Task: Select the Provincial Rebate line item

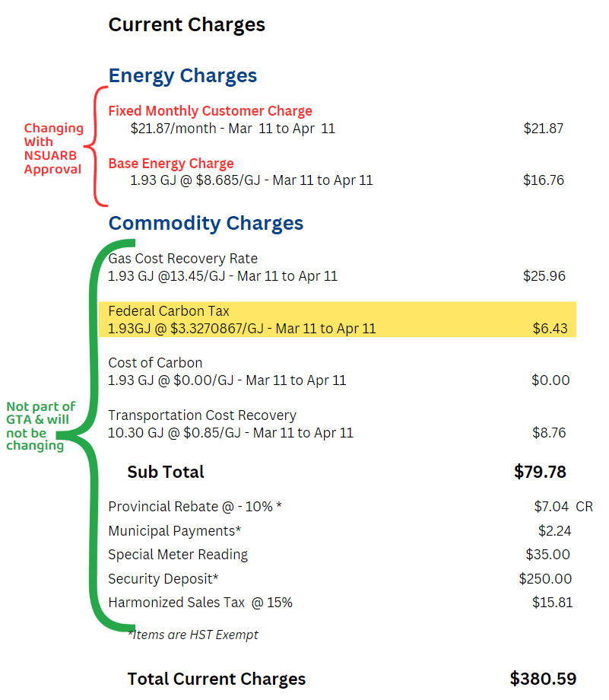Action: [x=195, y=507]
